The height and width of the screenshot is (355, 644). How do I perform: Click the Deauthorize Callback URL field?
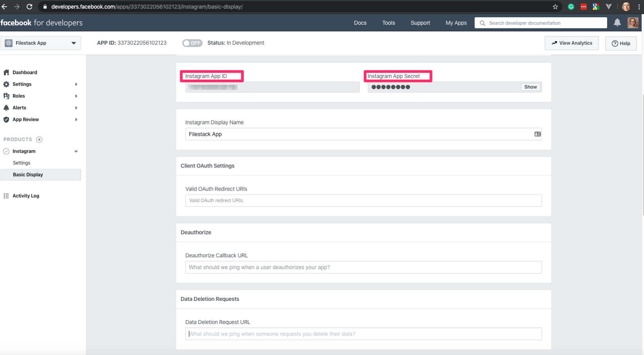coord(363,267)
